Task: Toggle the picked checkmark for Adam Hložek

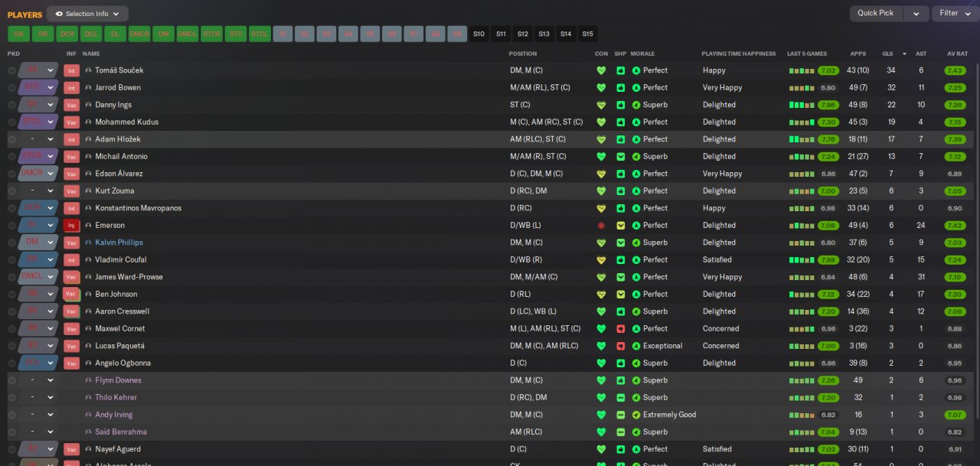Action: (11, 139)
